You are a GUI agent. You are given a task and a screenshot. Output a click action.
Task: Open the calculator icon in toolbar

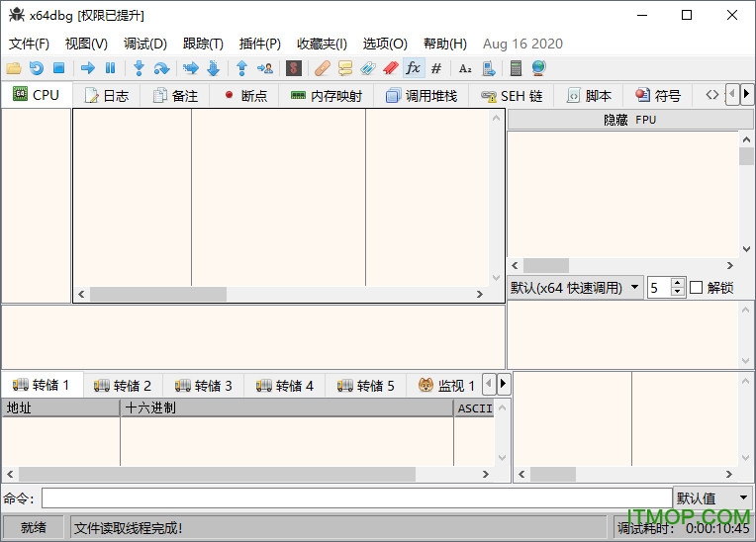pos(516,68)
